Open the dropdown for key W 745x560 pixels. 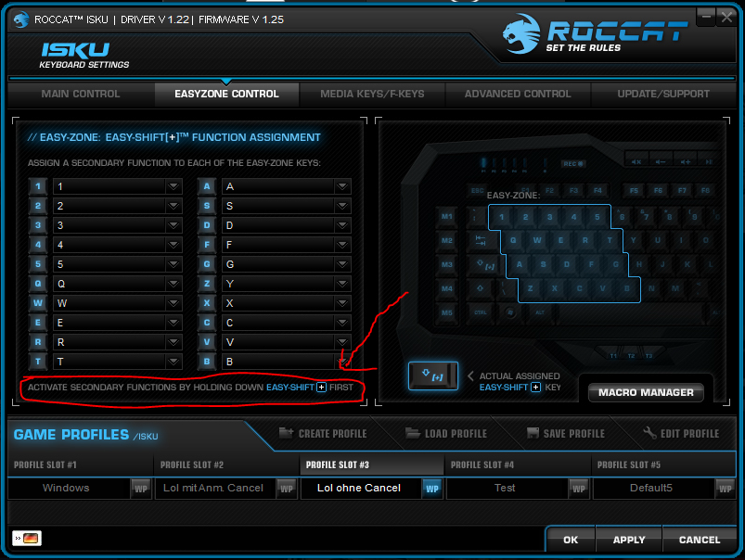pyautogui.click(x=173, y=303)
